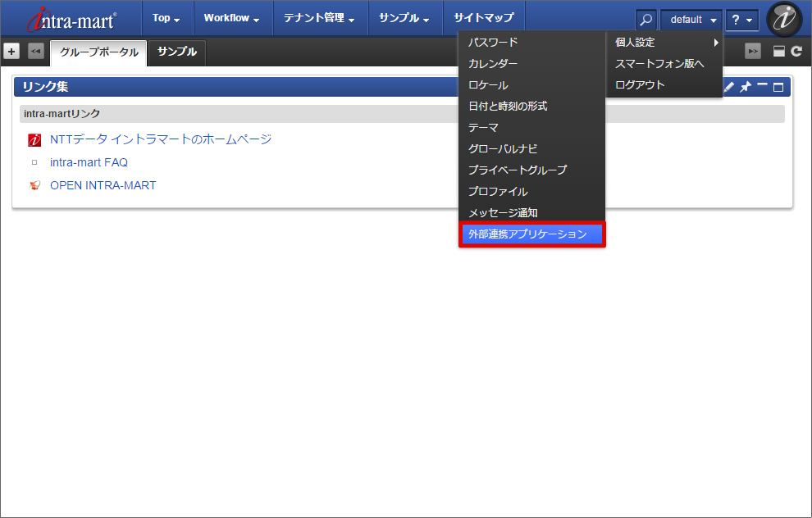This screenshot has width=812, height=518.
Task: Select ロケール from the menu
Action: tap(531, 85)
